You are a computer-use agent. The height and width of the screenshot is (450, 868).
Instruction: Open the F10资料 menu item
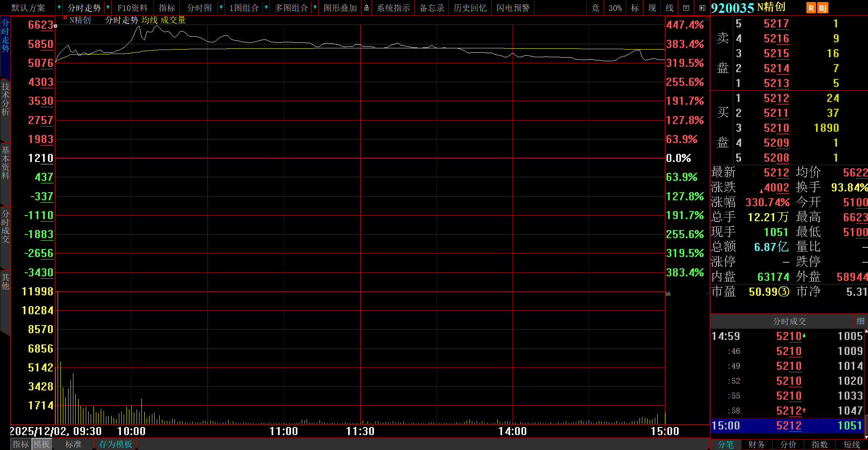pyautogui.click(x=132, y=8)
